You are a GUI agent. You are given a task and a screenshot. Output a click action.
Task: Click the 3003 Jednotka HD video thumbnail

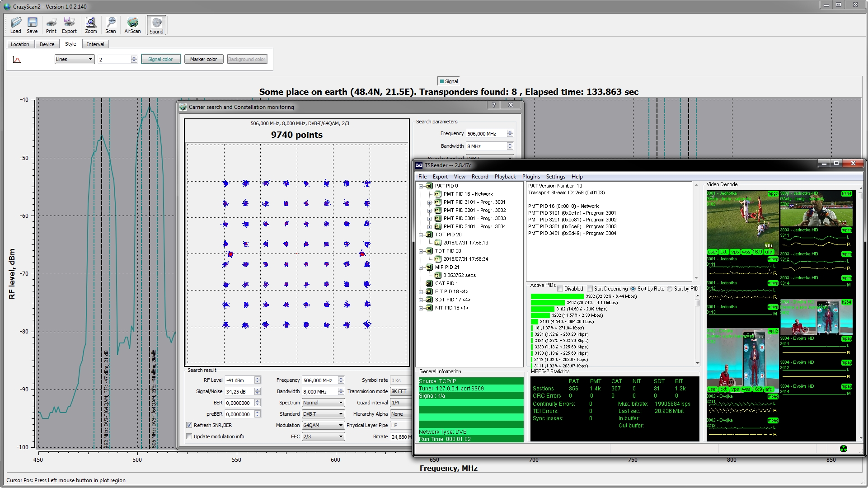(x=816, y=209)
